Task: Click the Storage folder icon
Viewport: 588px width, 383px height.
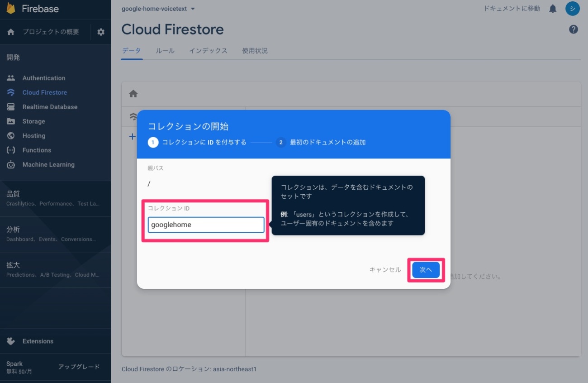Action: pyautogui.click(x=11, y=121)
